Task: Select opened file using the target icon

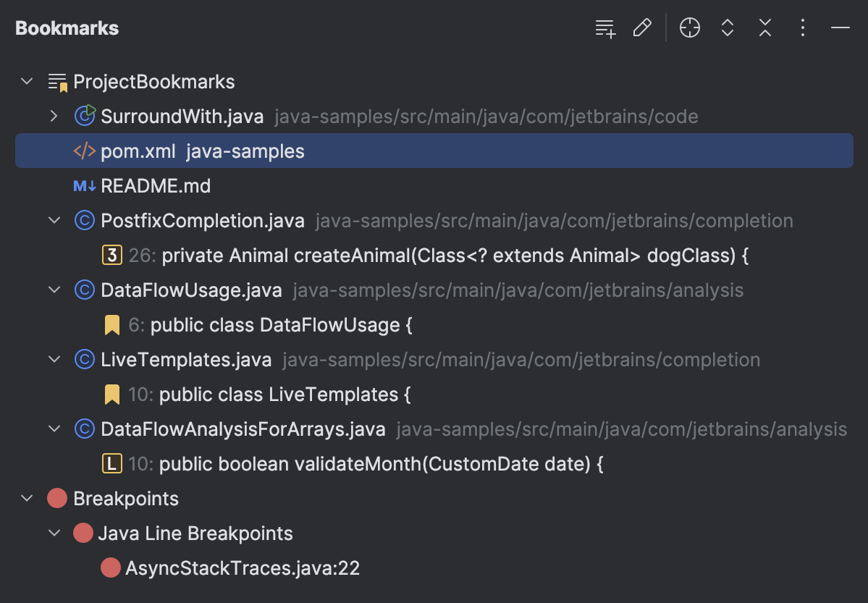Action: pyautogui.click(x=689, y=28)
